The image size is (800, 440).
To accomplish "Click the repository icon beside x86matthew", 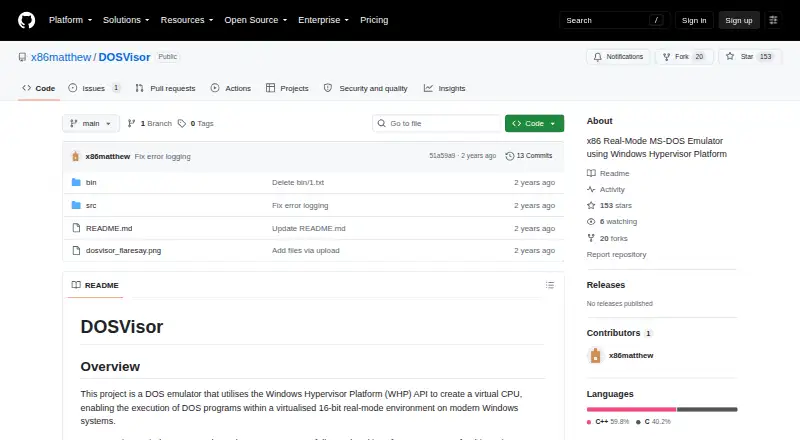I will tap(22, 57).
